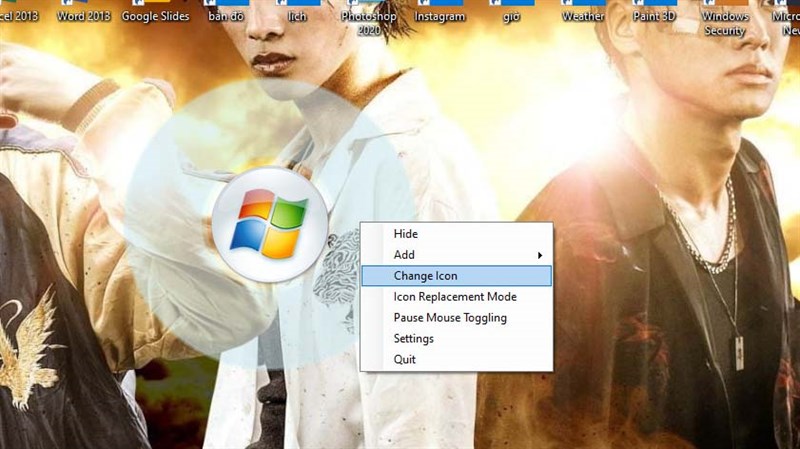The image size is (800, 449).
Task: Choose Hide from the context menu
Action: point(456,234)
